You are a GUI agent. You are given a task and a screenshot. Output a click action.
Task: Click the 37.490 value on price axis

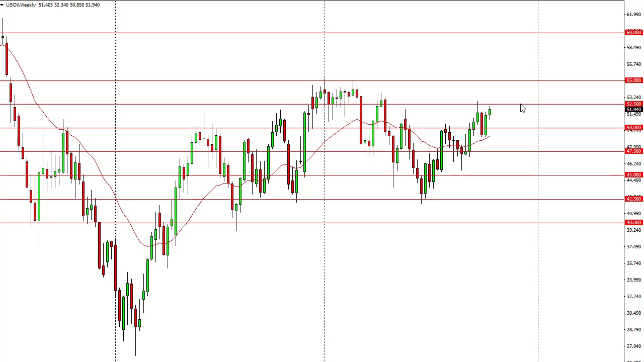[633, 247]
